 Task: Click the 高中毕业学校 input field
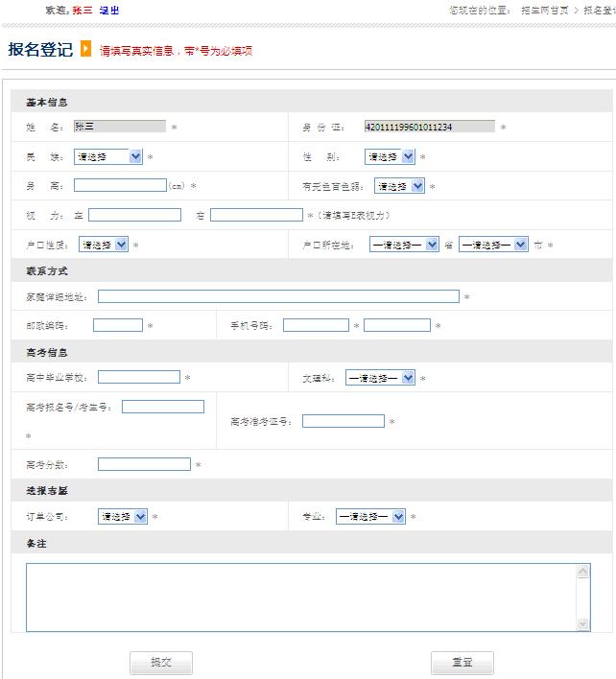[x=139, y=377]
